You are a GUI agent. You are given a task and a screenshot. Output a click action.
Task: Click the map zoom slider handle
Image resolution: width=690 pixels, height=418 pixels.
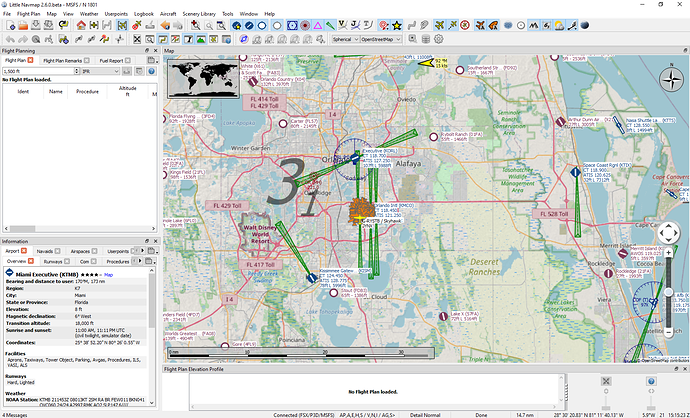coord(668,293)
